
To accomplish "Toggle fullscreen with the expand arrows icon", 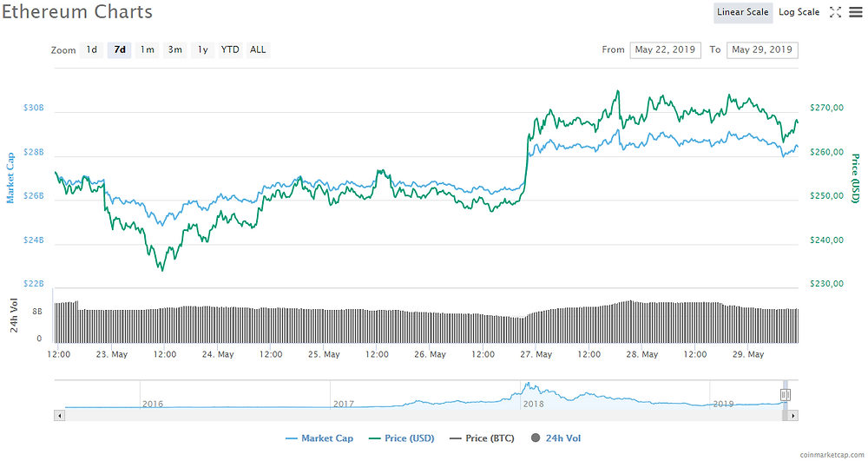I will pos(835,12).
